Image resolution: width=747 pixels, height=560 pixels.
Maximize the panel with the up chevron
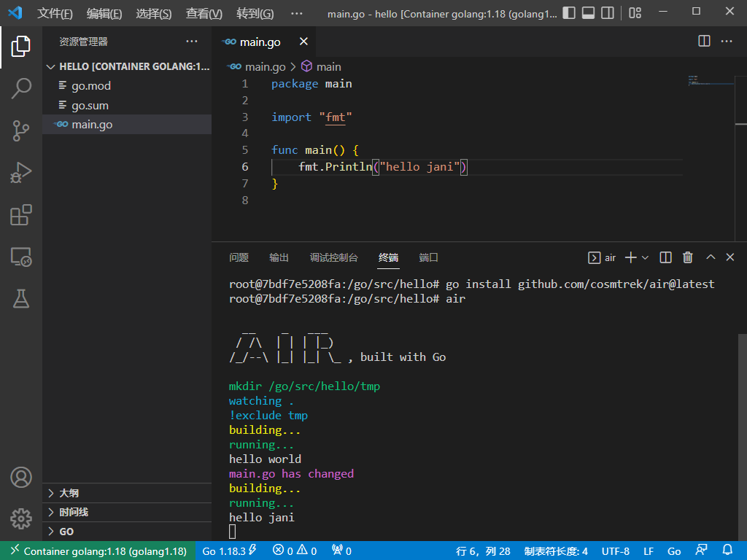point(711,257)
